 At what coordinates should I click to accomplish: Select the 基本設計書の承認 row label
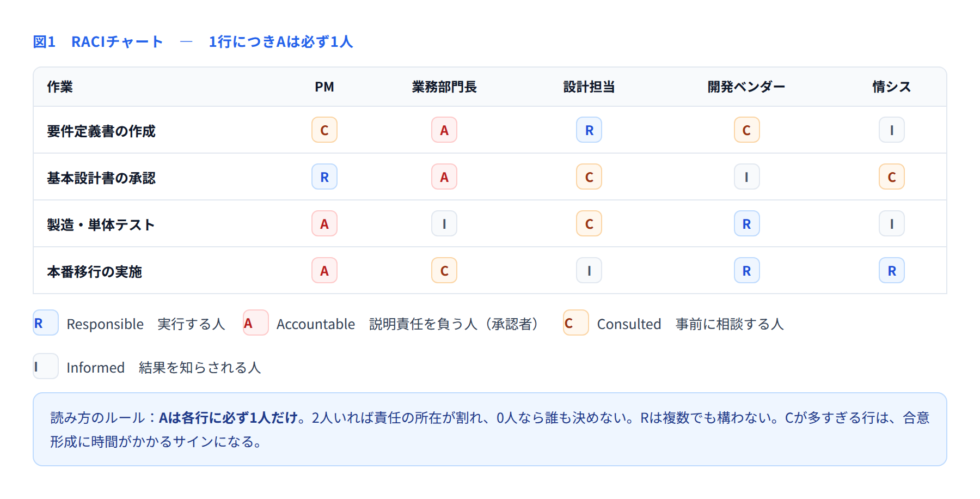click(x=101, y=178)
